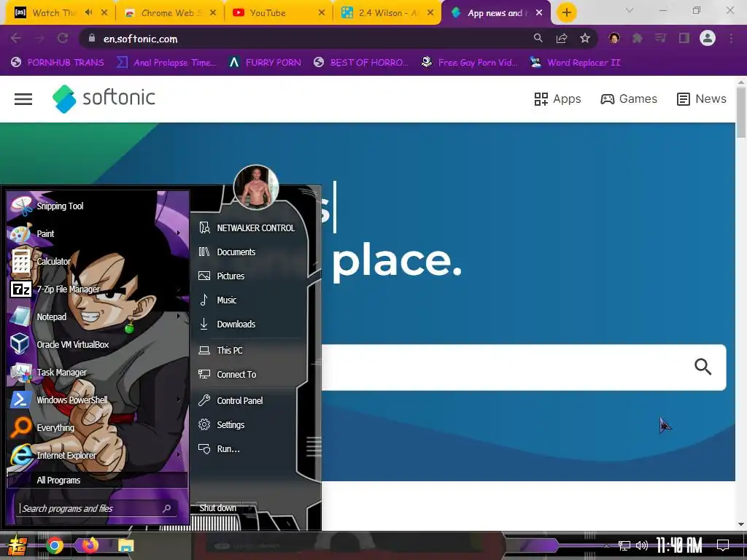Open Notepad from the Start menu
747x560 pixels.
tap(98, 316)
